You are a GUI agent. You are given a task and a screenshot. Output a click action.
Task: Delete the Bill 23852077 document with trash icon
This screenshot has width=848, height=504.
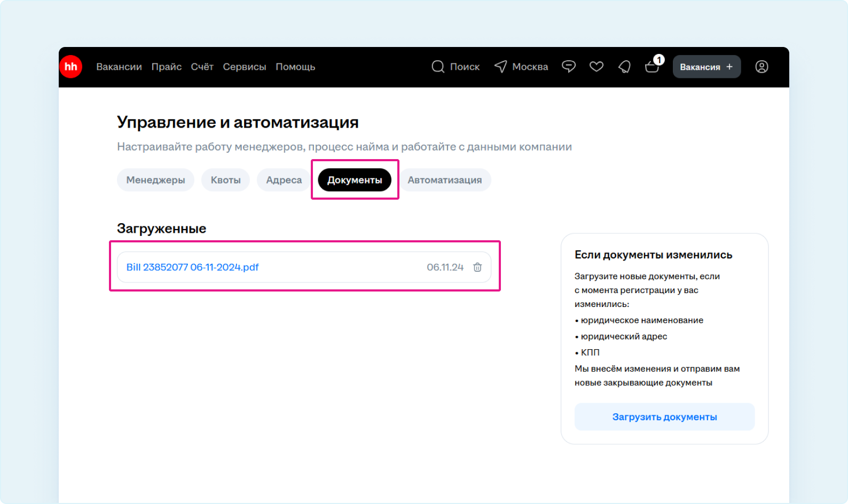477,267
